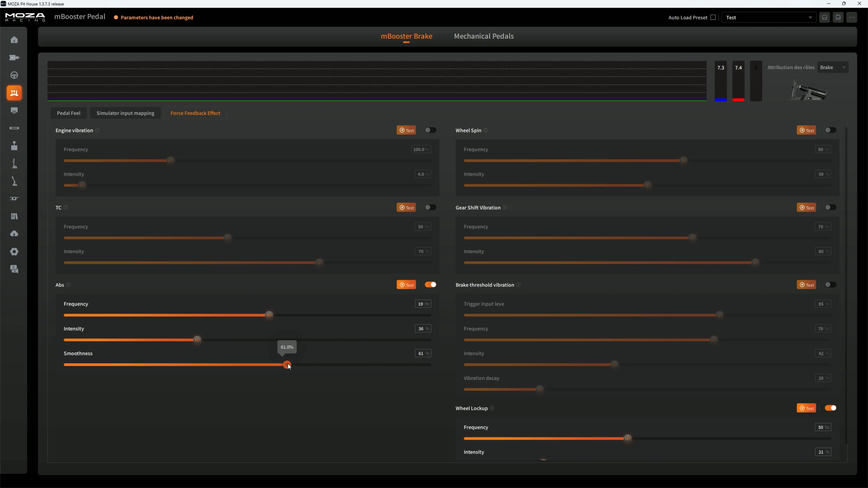Click the Wheel Lockup Frequency slider handle
The image size is (868, 488).
click(x=627, y=439)
